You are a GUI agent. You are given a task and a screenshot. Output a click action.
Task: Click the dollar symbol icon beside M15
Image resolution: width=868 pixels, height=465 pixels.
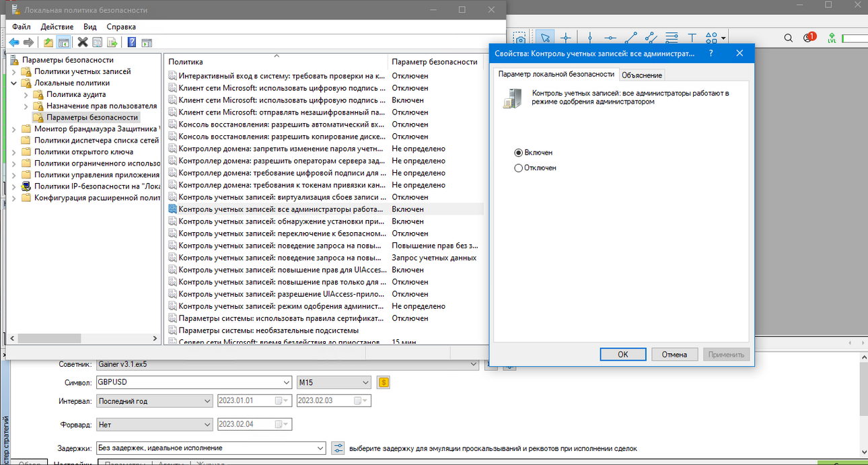(384, 382)
